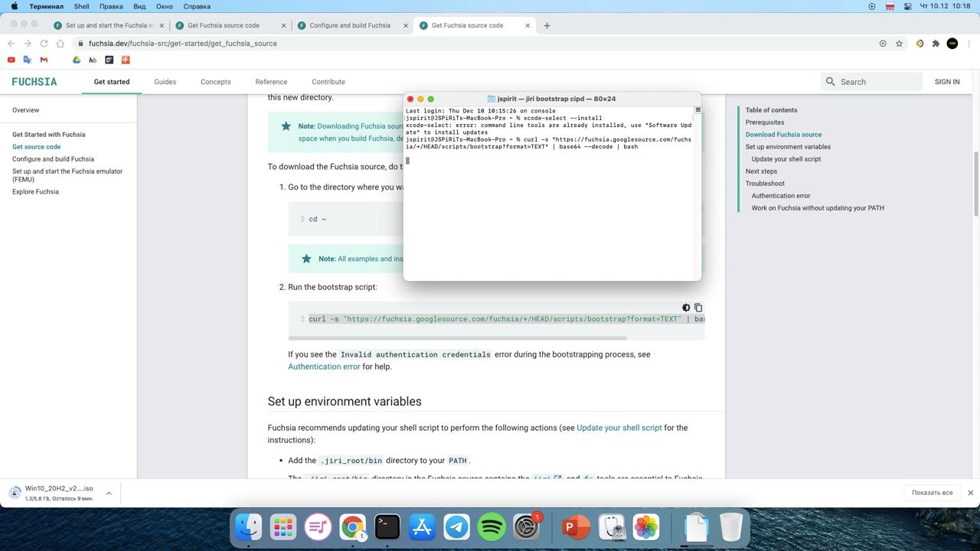Open Spotify in the Dock
The image size is (980, 551).
pyautogui.click(x=492, y=527)
